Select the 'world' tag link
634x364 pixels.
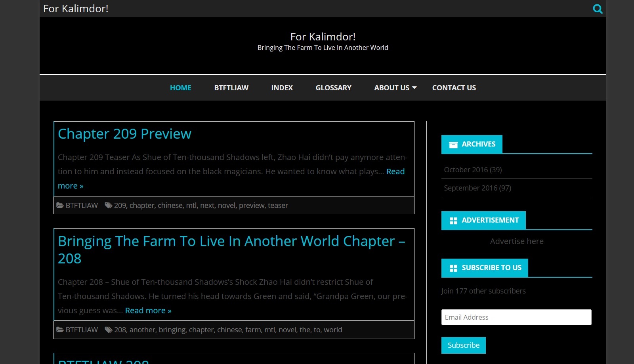point(333,330)
